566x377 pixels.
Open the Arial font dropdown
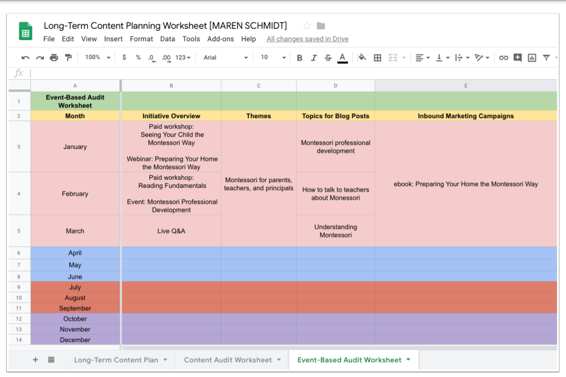(226, 57)
